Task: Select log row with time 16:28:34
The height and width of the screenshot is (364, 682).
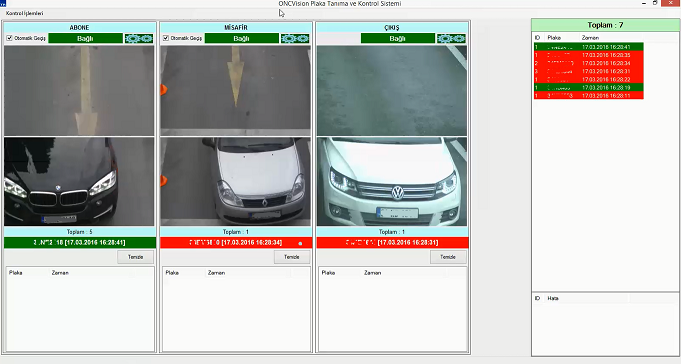Action: [588, 63]
